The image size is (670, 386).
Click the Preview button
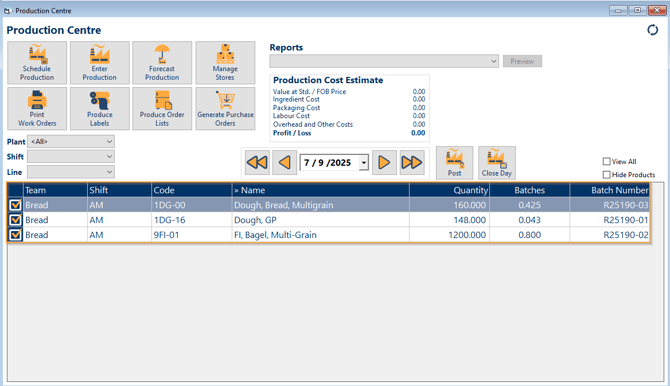[x=522, y=61]
